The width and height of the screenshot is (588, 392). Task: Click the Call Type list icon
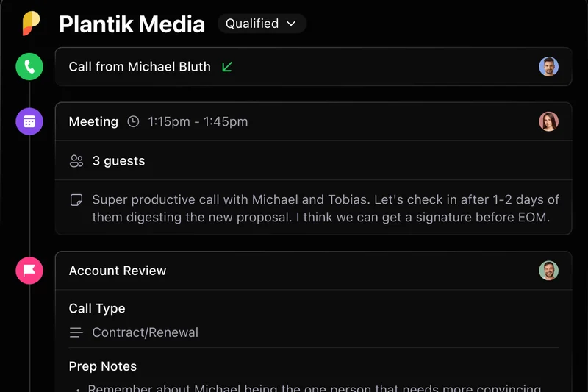click(76, 332)
